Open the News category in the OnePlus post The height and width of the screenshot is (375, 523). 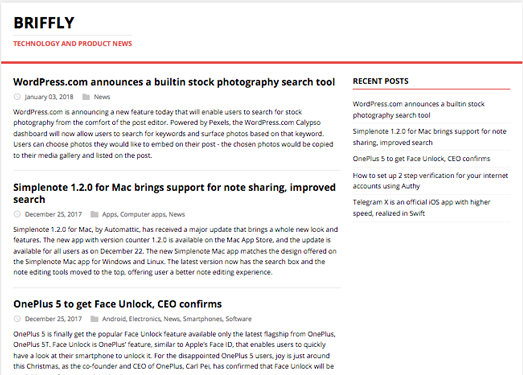coord(172,319)
